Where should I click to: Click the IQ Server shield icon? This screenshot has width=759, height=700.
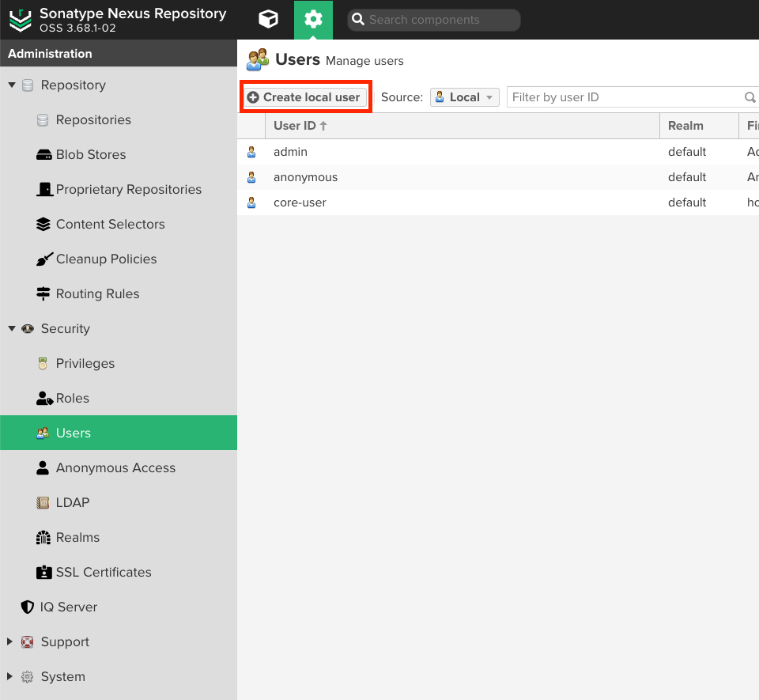[x=28, y=607]
